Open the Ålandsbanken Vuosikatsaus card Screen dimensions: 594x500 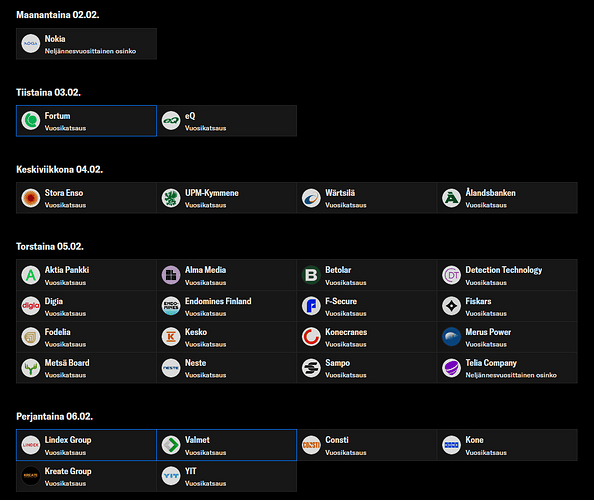[x=507, y=198]
